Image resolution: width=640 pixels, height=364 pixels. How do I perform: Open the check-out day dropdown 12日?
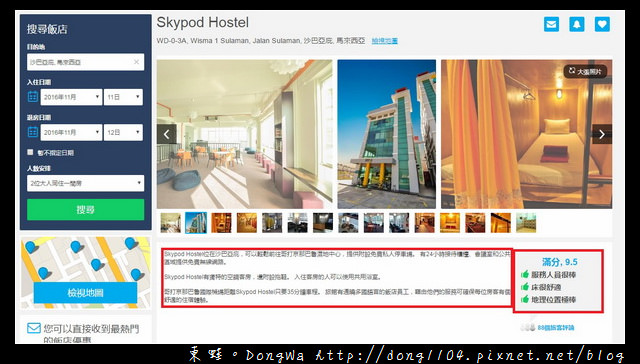[123, 133]
